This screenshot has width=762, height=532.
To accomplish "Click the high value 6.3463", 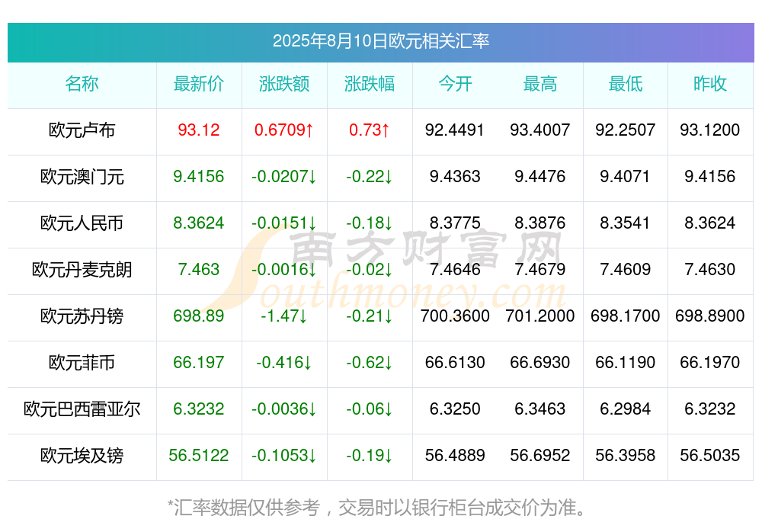I will coord(540,409).
